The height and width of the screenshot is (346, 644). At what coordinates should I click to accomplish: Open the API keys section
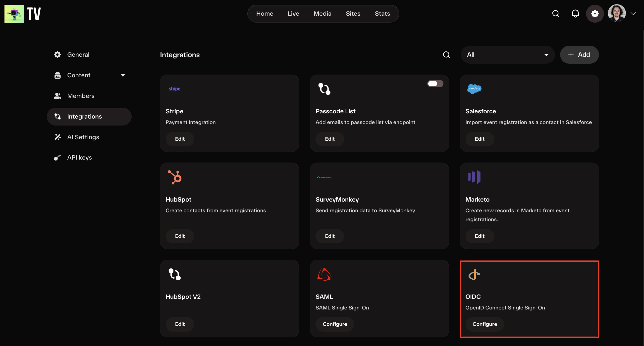[x=89, y=158]
